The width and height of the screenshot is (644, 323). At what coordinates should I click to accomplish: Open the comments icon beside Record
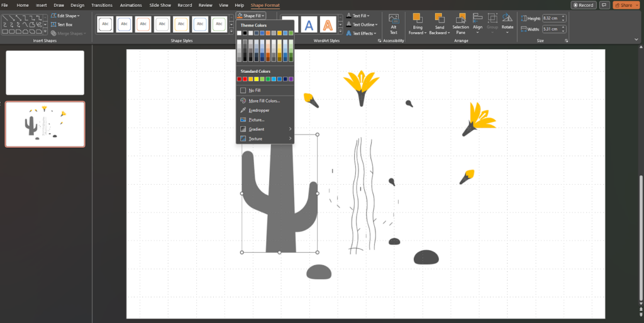click(604, 5)
